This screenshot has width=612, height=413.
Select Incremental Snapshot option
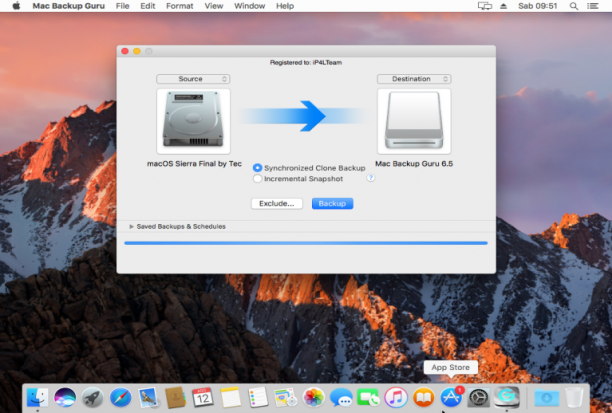(x=298, y=179)
